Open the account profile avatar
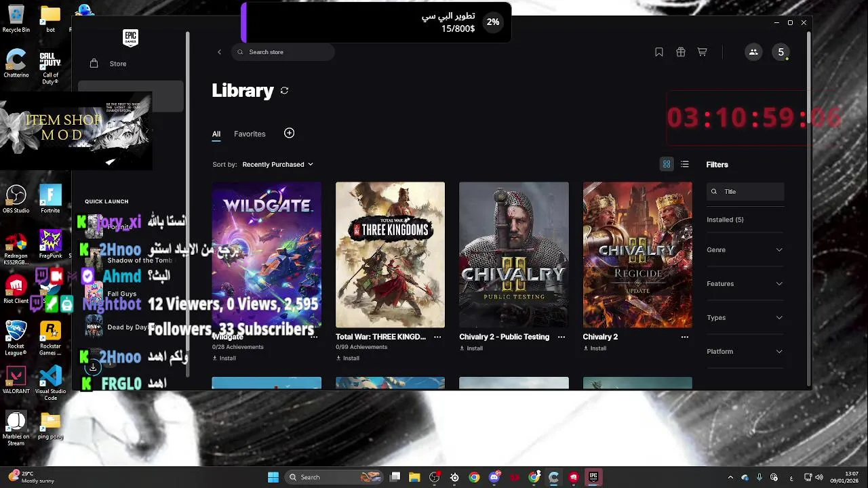Viewport: 868px width, 488px height. 781,52
